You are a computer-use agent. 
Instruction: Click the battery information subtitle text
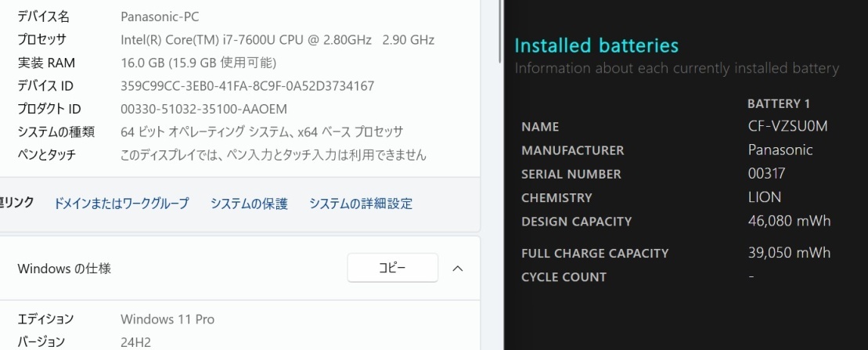click(677, 69)
